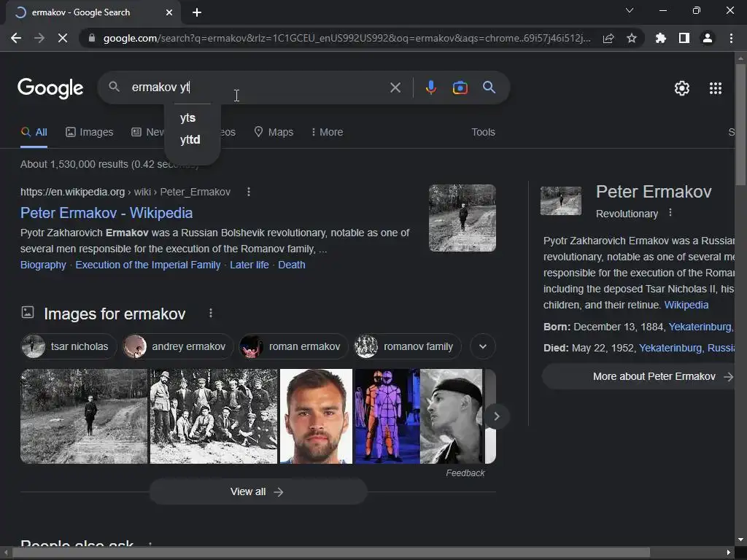
Task: Open the Yekaterinburg link in Born row
Action: point(700,327)
